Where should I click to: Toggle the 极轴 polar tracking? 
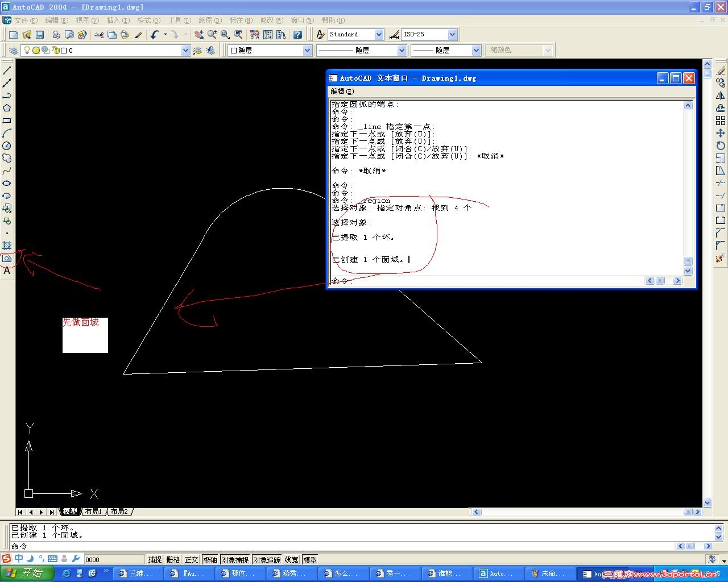pos(210,560)
